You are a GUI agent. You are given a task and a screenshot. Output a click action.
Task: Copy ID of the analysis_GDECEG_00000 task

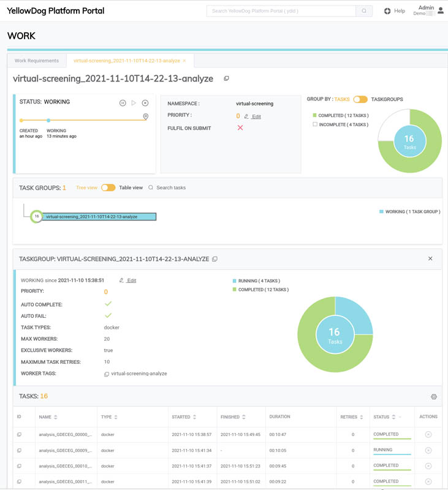pyautogui.click(x=19, y=435)
